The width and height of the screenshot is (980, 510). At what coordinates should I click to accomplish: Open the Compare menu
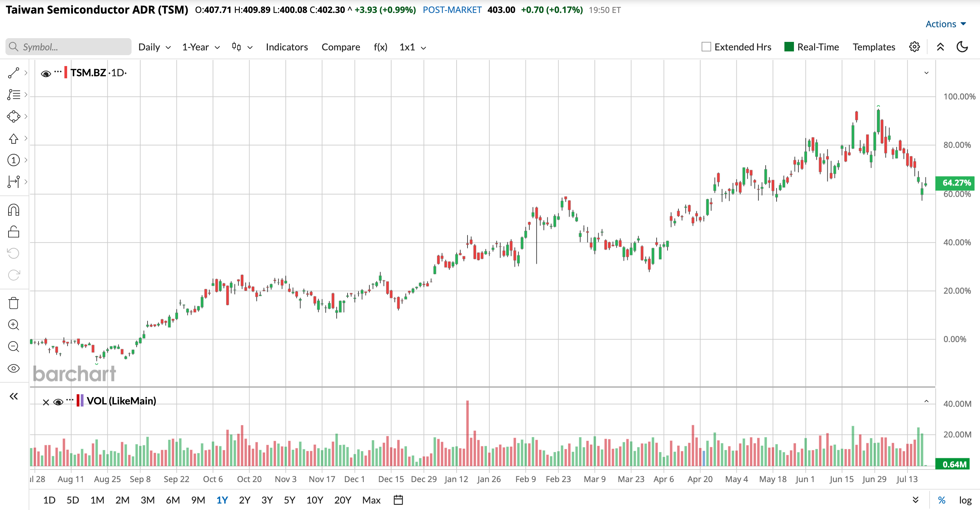[x=340, y=47]
